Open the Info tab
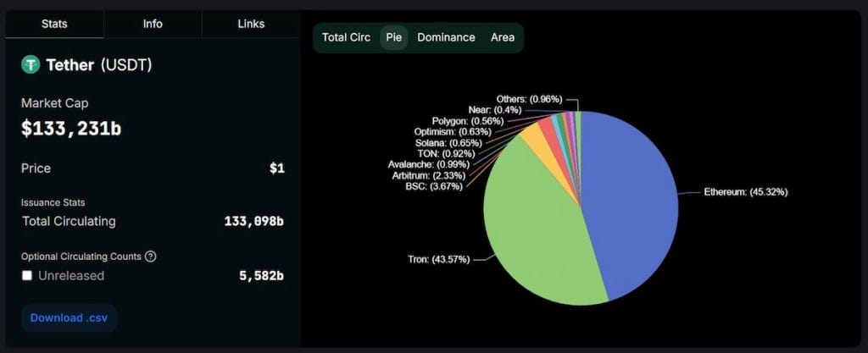 click(x=153, y=25)
